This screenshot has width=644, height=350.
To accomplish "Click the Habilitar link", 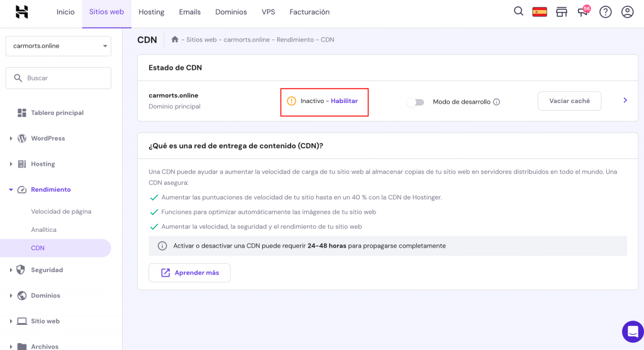I will [344, 101].
